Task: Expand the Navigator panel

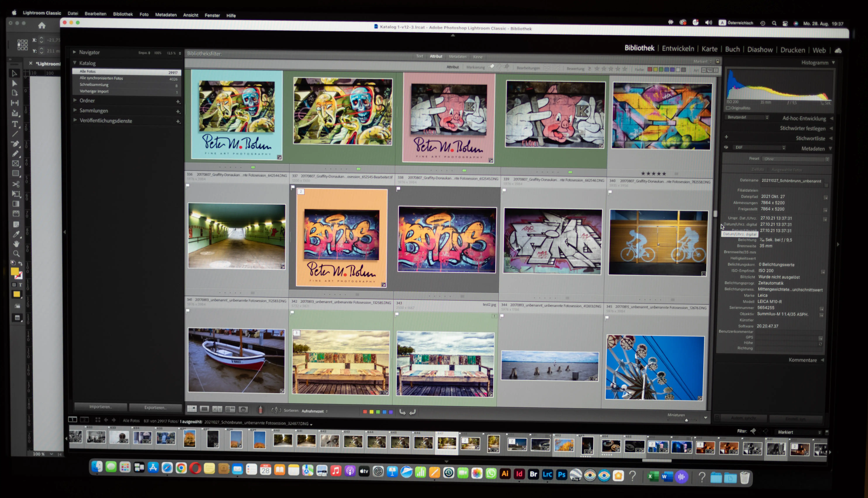Action: [74, 52]
